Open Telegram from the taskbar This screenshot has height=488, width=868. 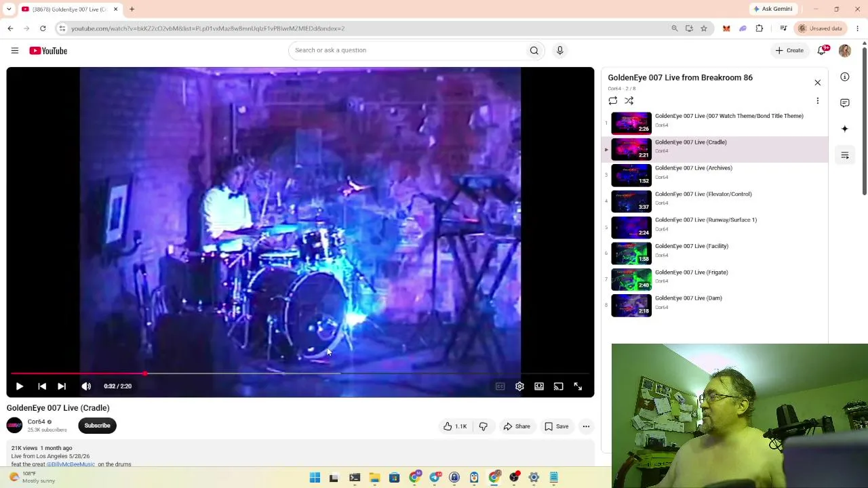pyautogui.click(x=435, y=478)
